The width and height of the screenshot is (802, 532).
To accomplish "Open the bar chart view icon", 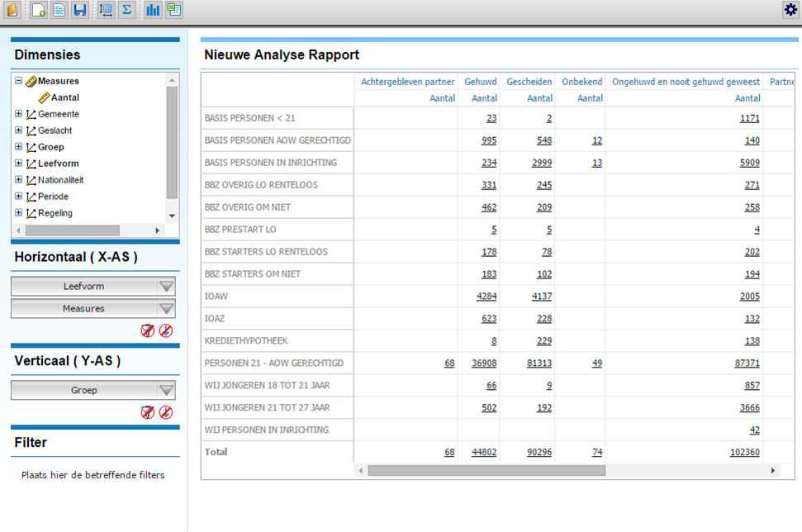I will 154,11.
